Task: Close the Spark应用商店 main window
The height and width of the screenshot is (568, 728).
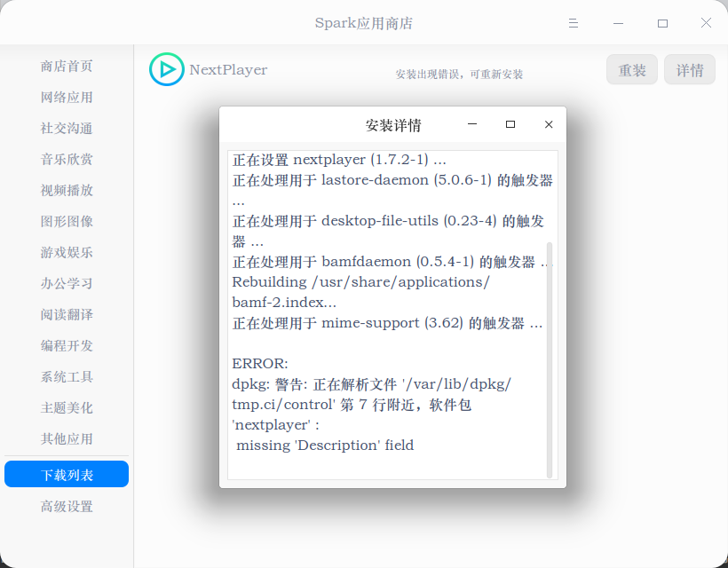Action: point(706,23)
